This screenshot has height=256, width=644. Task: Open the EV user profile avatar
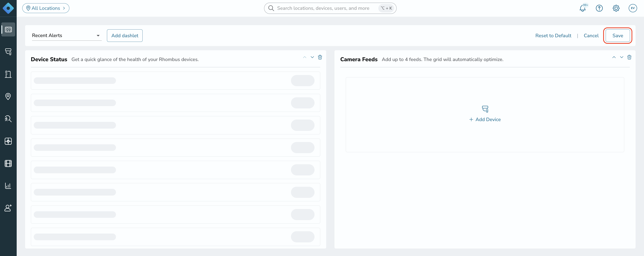pyautogui.click(x=633, y=8)
